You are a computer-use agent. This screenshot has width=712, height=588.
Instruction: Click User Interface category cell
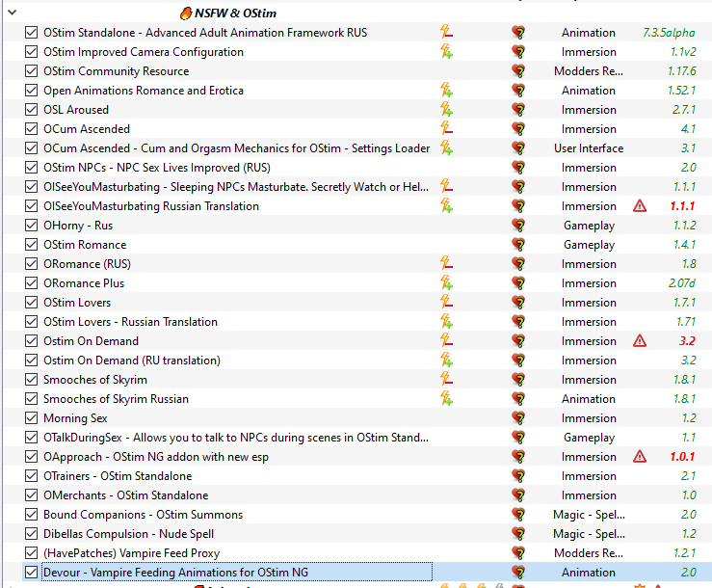589,148
